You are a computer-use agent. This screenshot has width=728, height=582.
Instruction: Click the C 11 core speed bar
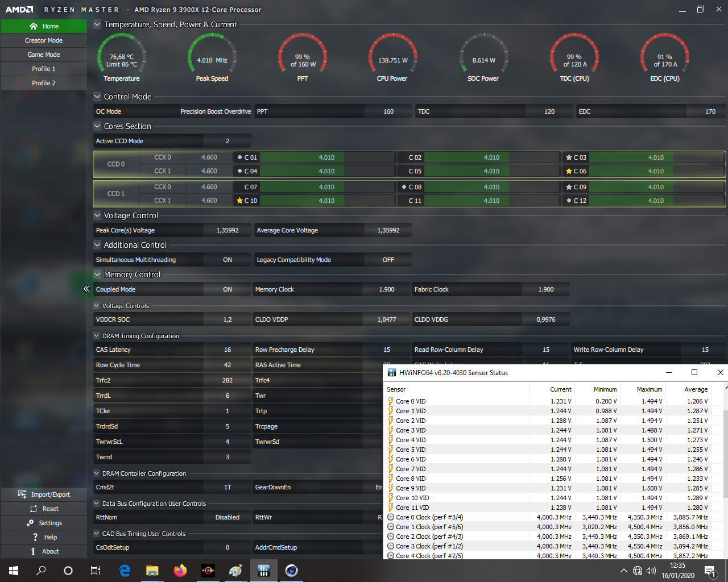491,201
